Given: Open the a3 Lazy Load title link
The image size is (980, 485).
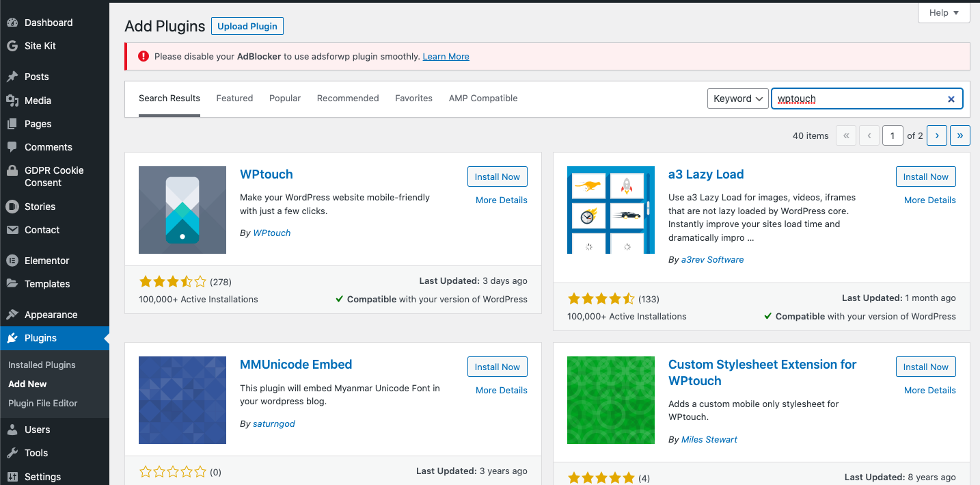Looking at the screenshot, I should tap(706, 174).
